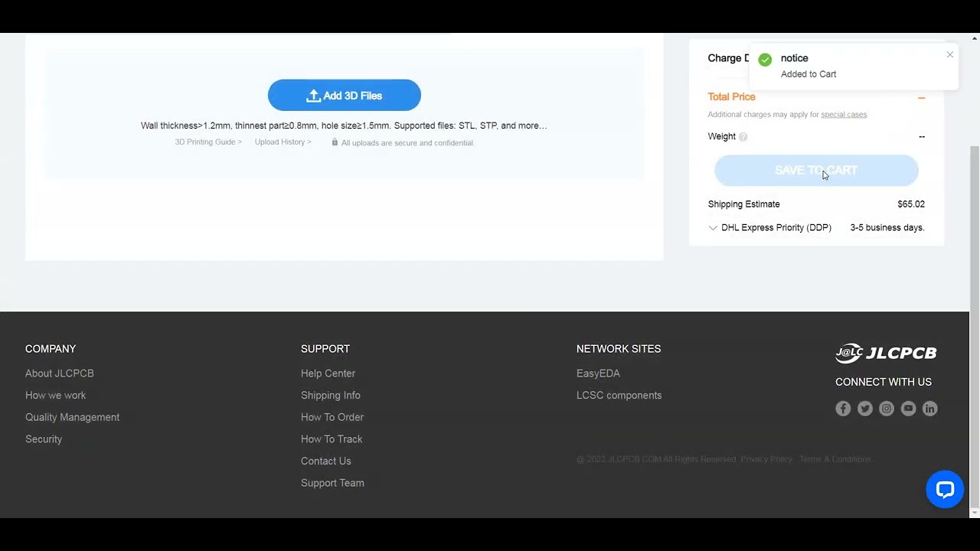Collapse Total Price with minus icon
Viewport: 980px width, 551px height.
tap(921, 98)
